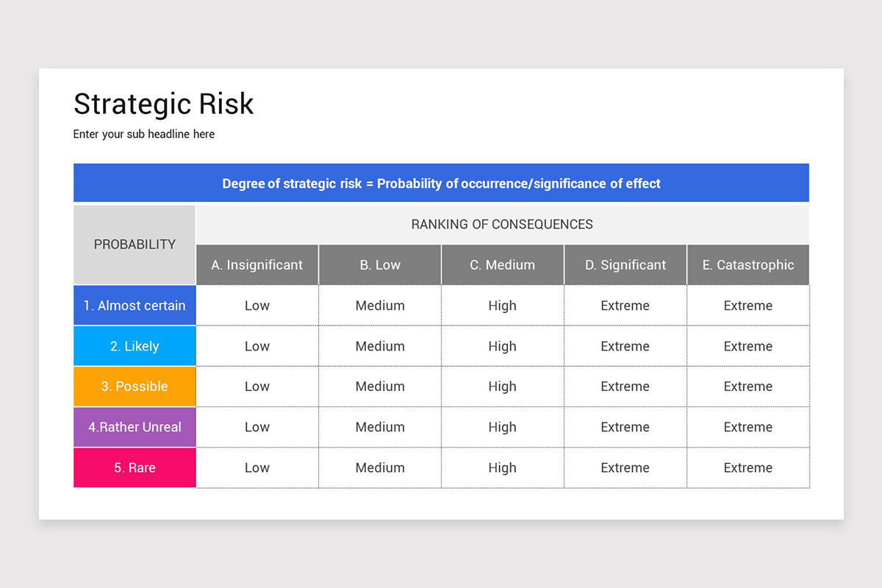This screenshot has width=882, height=588.
Task: Select the C. Medium column header
Action: coord(502,265)
